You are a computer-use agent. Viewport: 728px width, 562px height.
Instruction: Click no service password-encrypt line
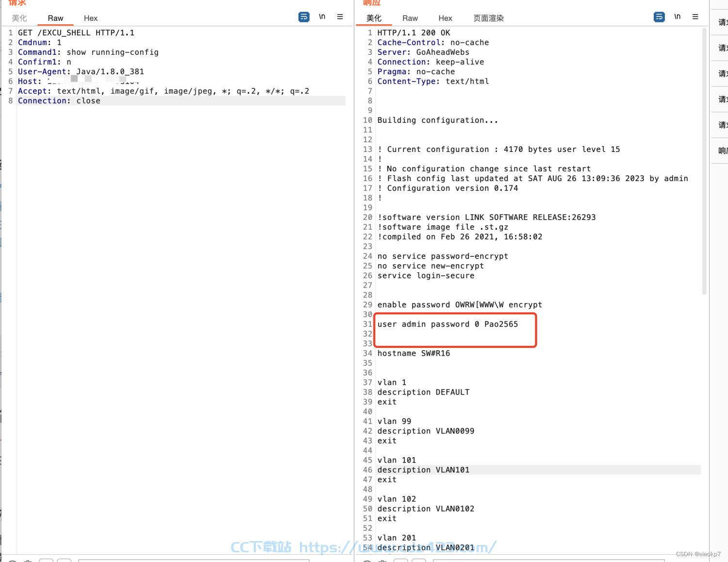(443, 256)
